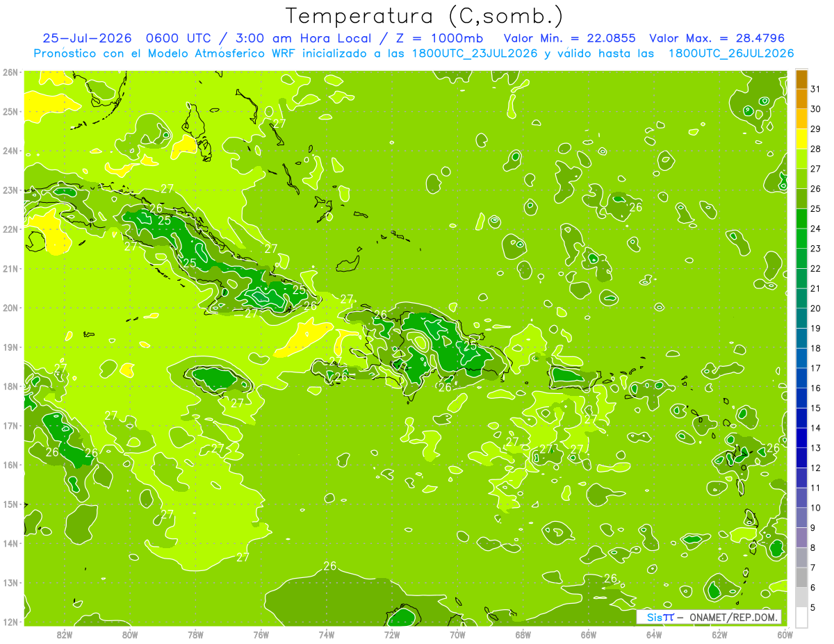
Task: Click the "60W" longitude axis label
Action: coord(785,634)
